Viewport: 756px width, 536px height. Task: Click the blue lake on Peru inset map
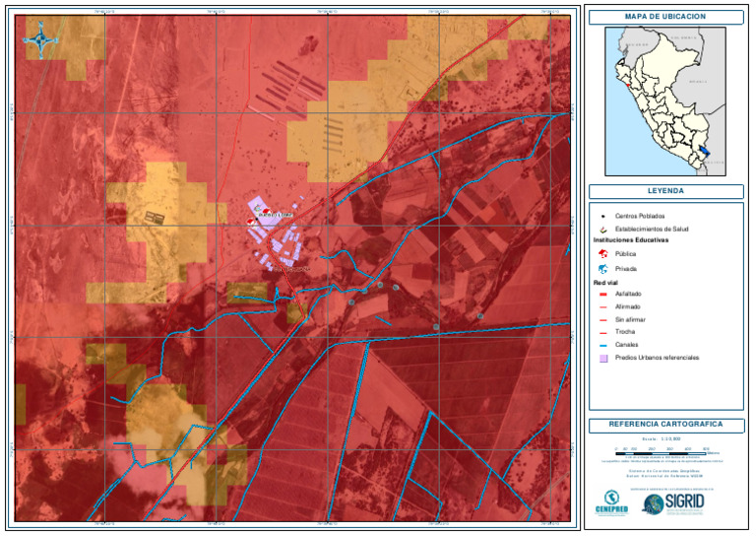tap(704, 151)
